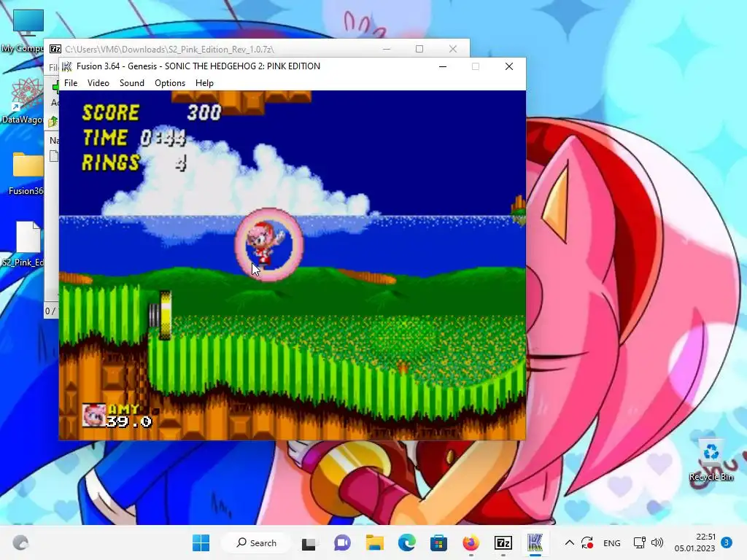The image size is (747, 560).
Task: Open Task View on taskbar
Action: point(309,542)
